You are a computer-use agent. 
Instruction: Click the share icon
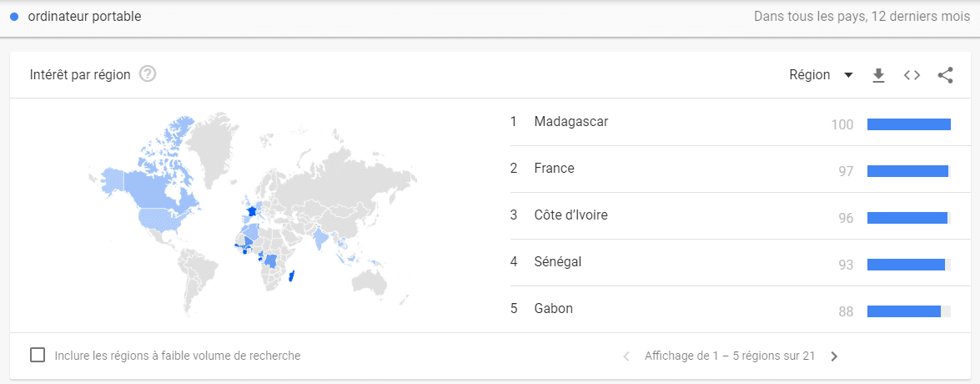[x=945, y=76]
